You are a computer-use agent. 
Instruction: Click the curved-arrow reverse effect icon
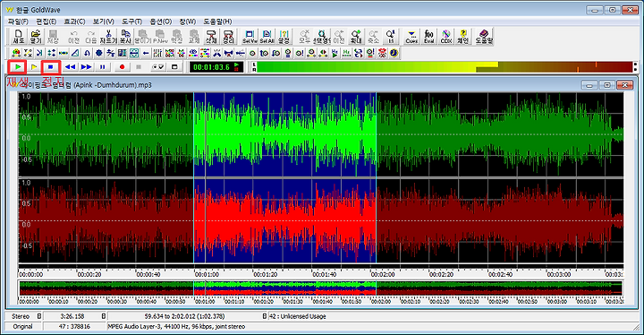87,53
